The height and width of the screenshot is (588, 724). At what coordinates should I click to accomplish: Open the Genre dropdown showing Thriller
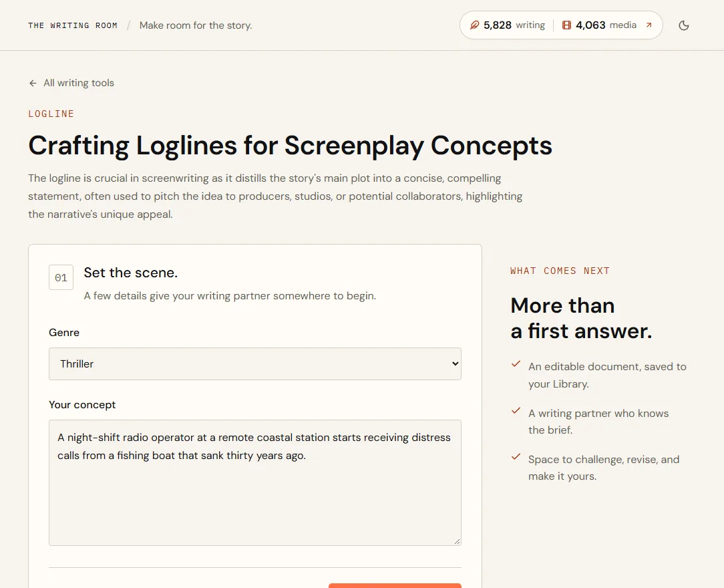click(255, 364)
